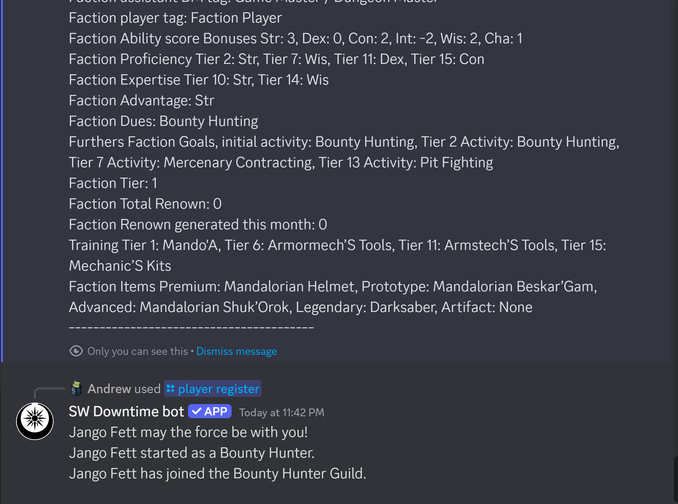This screenshot has height=504, width=678.
Task: Open the 'player register' command chip
Action: click(218, 388)
